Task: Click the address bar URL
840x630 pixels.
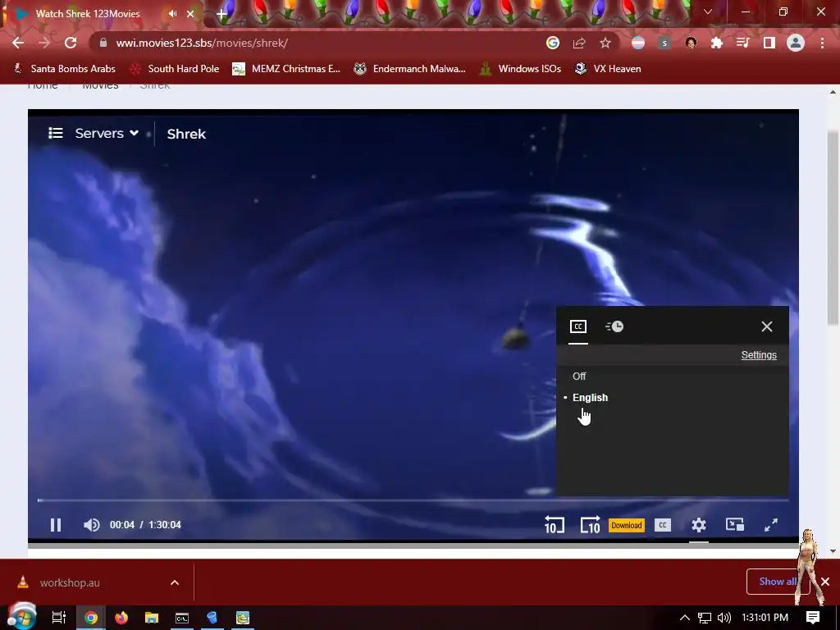Action: 202,43
